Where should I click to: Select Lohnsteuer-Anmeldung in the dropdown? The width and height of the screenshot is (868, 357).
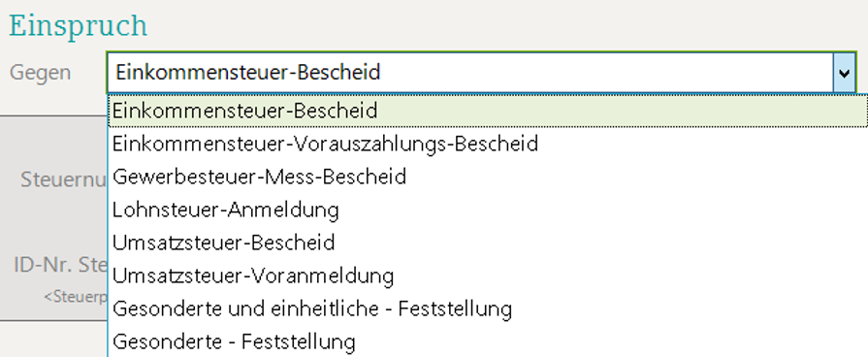pos(488,210)
